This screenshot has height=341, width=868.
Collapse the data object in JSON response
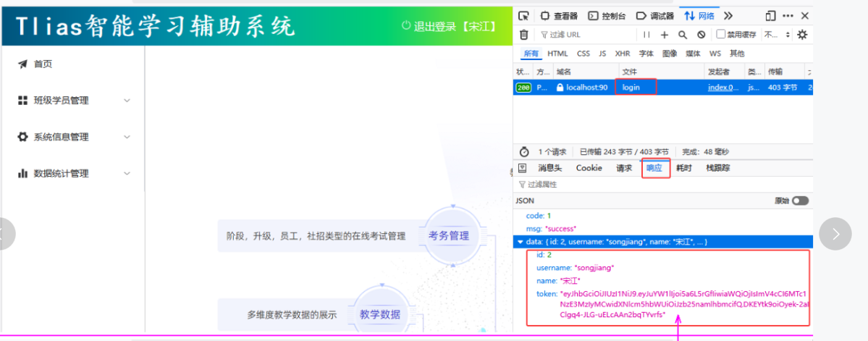[x=519, y=242]
